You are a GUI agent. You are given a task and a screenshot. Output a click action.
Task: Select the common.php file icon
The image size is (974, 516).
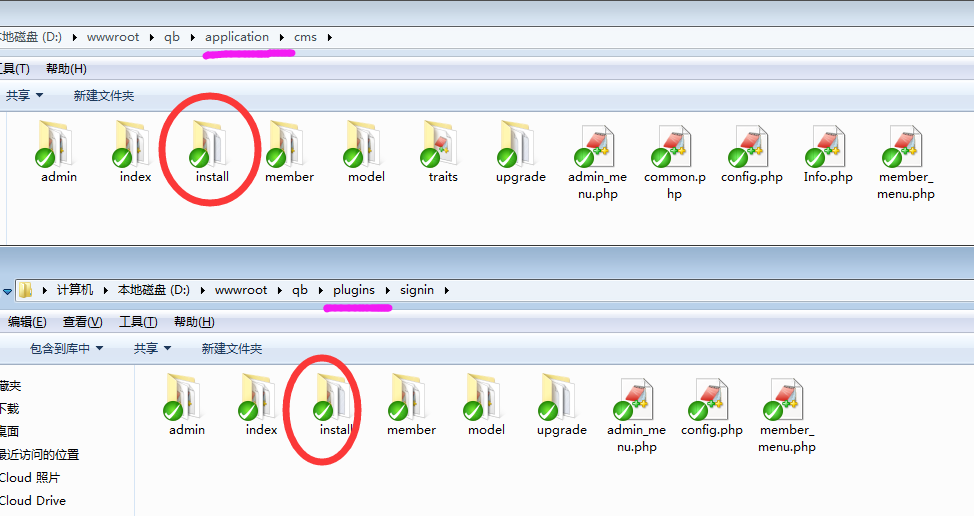tap(675, 161)
